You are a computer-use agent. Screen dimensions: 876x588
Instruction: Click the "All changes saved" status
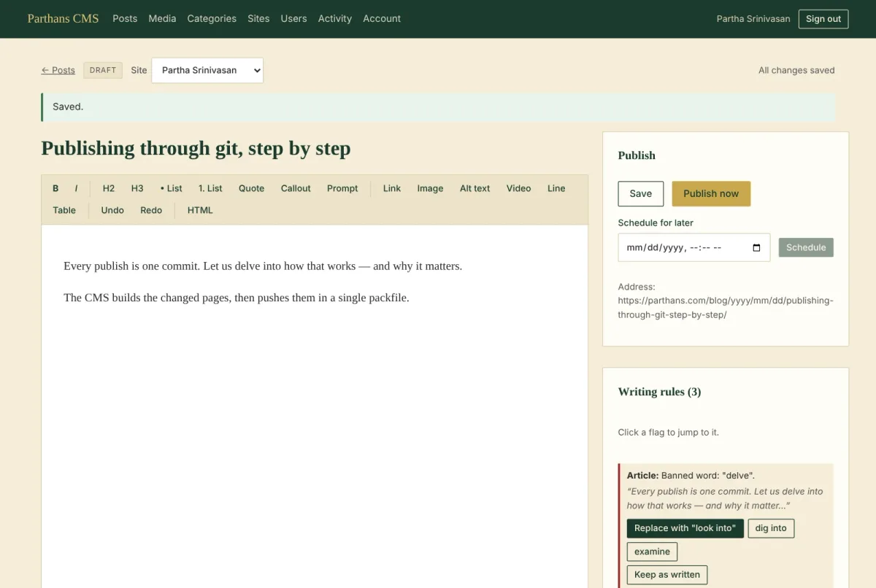point(796,70)
